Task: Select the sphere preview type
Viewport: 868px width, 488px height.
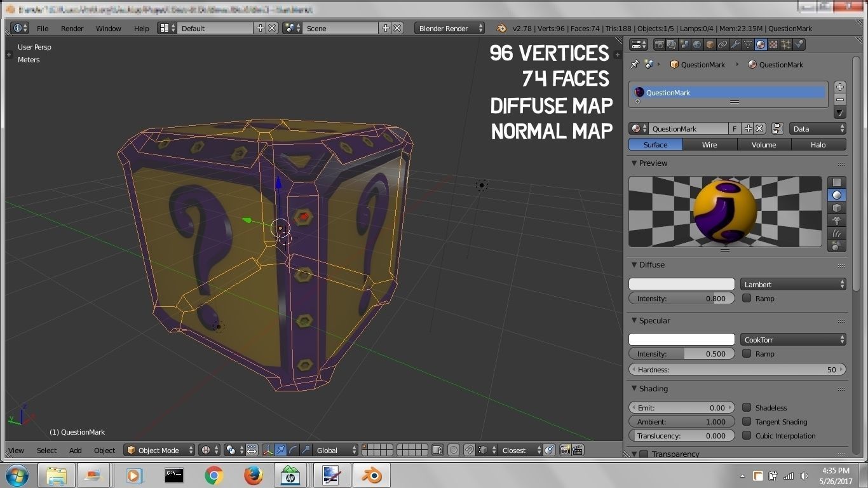Action: click(837, 195)
